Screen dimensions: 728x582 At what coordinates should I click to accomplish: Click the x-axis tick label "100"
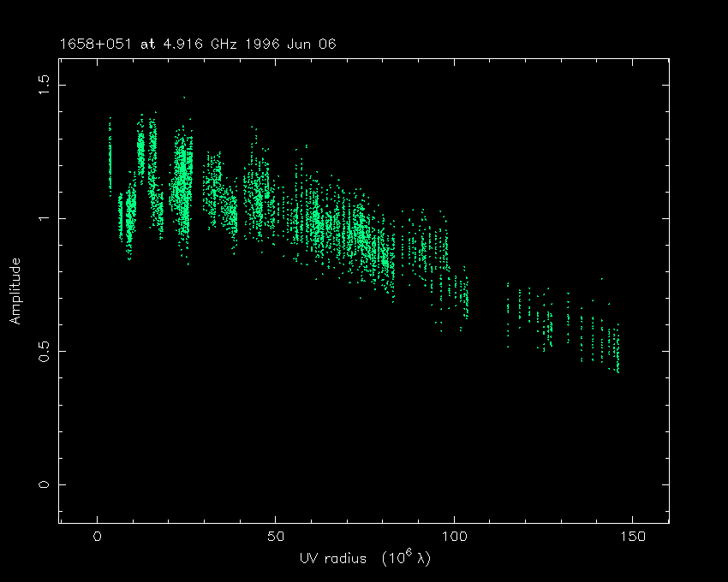tap(453, 537)
